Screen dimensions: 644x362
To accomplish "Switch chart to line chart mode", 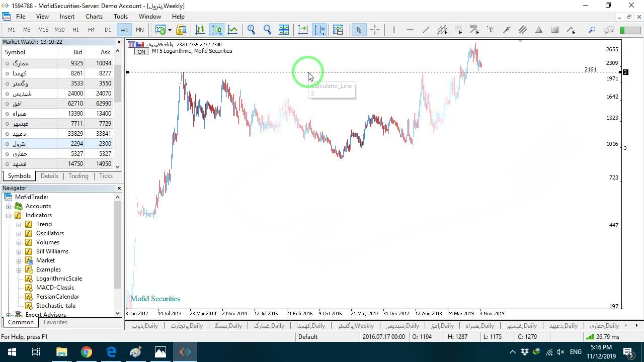I will coord(233,30).
